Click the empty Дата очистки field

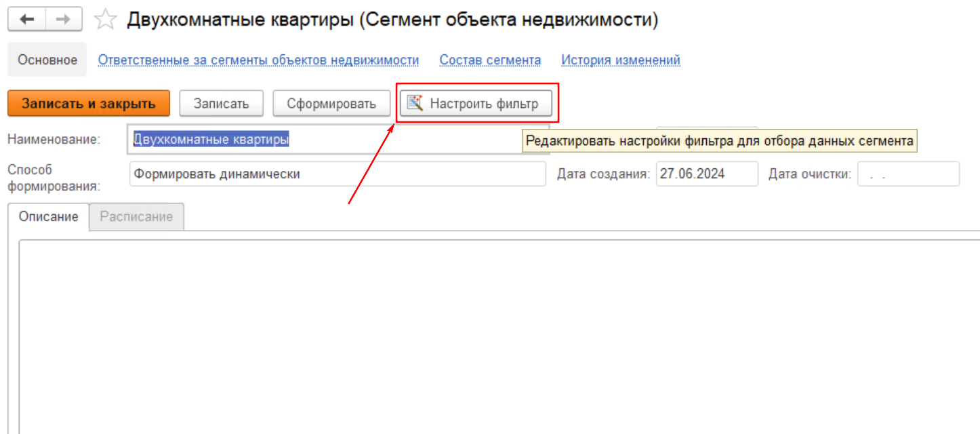(907, 174)
